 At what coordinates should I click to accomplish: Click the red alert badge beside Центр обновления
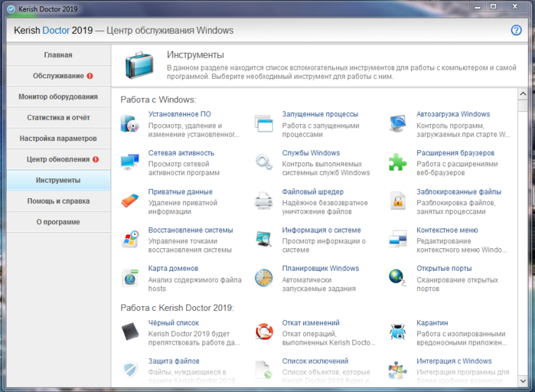point(96,159)
